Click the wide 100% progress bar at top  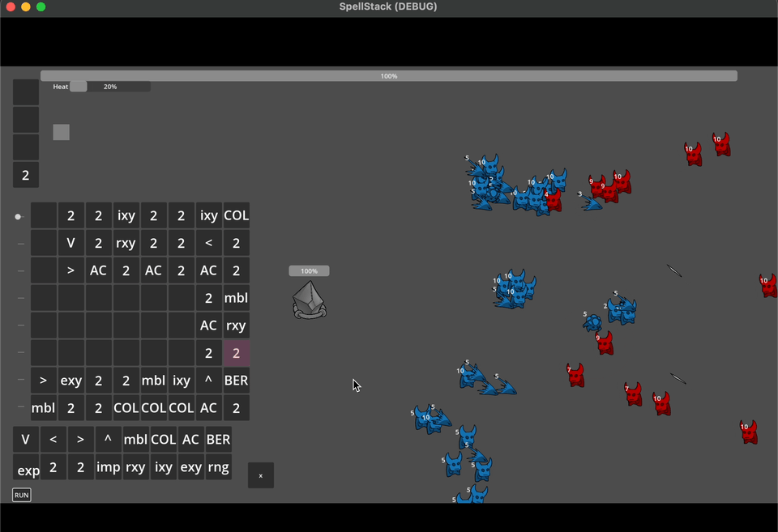point(388,76)
